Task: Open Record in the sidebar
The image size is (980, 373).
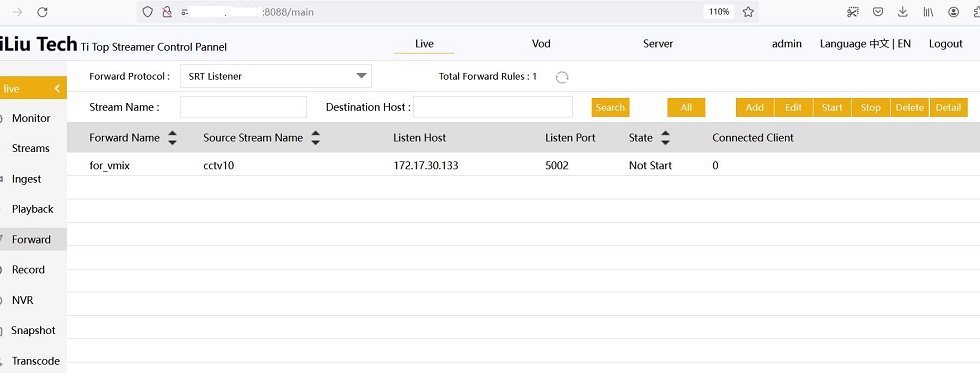Action: 28,270
